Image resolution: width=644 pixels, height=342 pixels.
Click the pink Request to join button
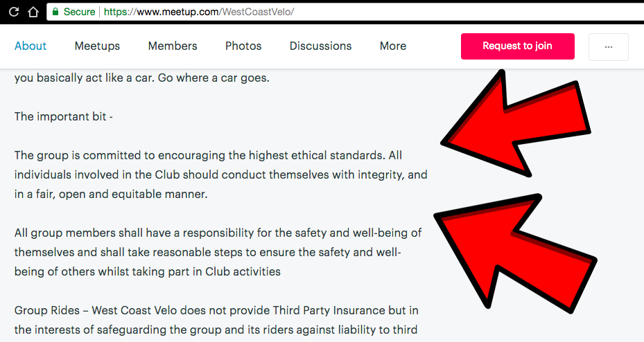point(518,46)
